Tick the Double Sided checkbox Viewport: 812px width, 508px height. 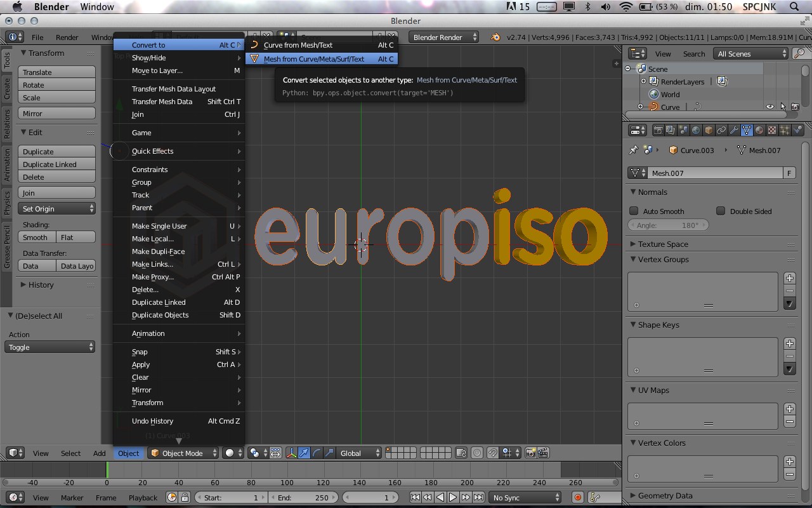click(721, 211)
